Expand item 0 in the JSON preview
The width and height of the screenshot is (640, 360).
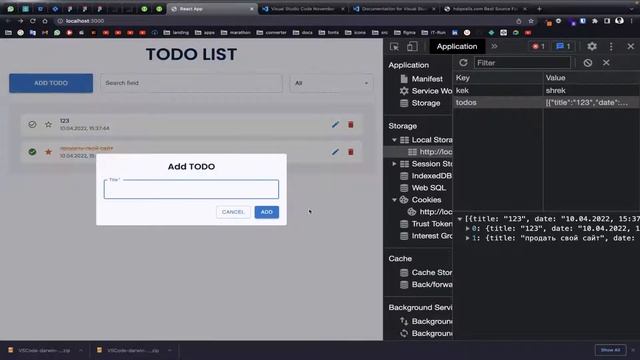coord(467,229)
